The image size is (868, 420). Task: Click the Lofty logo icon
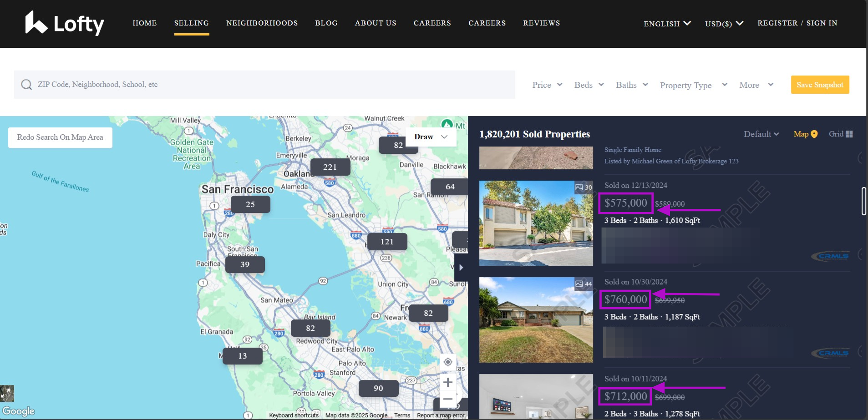pyautogui.click(x=36, y=23)
